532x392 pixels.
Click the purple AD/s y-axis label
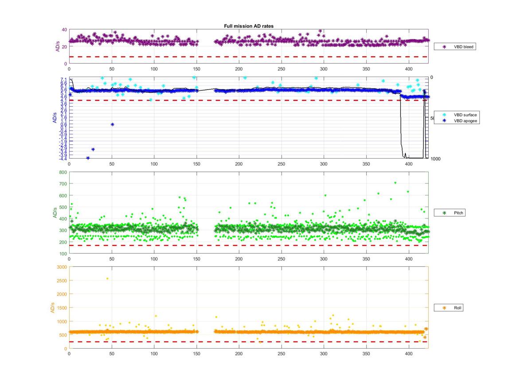tap(58, 47)
